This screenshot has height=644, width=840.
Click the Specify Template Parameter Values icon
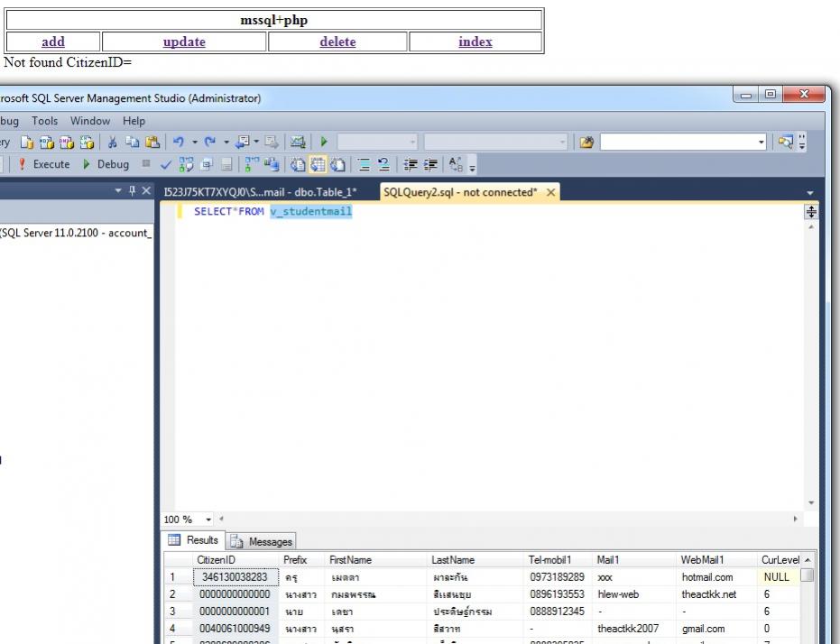456,164
